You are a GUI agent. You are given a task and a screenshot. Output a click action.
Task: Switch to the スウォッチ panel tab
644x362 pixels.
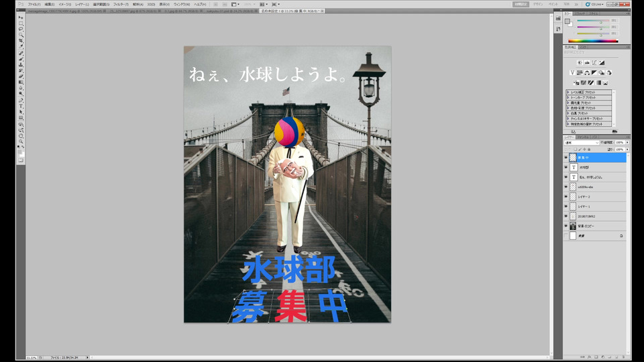coord(581,13)
